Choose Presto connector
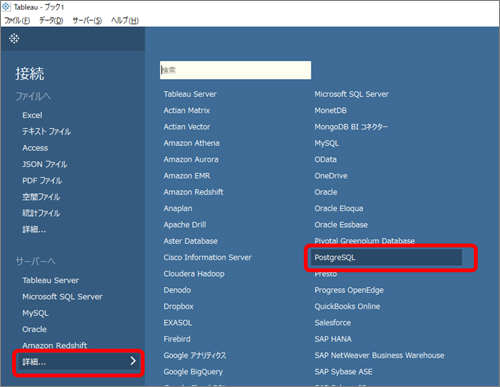 tap(326, 275)
